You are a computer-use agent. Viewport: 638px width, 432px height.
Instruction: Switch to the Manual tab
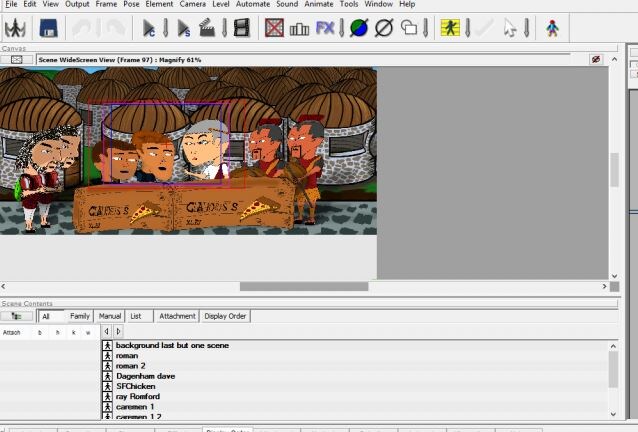click(x=109, y=316)
